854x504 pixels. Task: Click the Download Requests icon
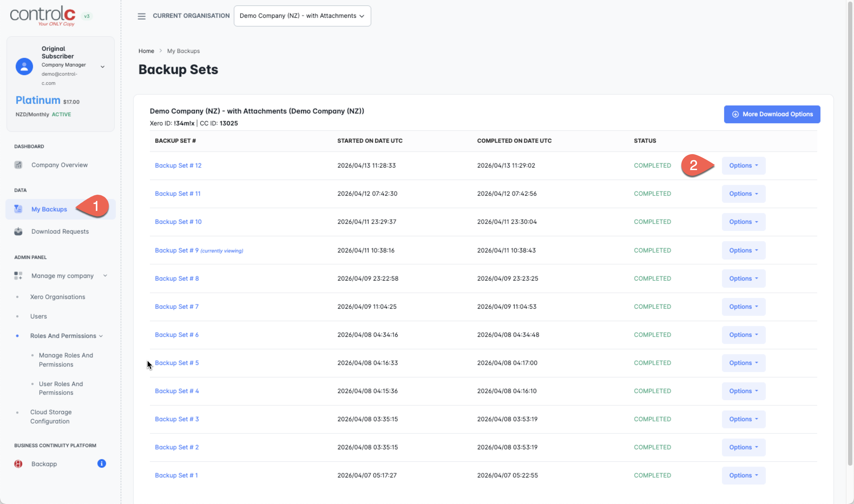tap(18, 232)
